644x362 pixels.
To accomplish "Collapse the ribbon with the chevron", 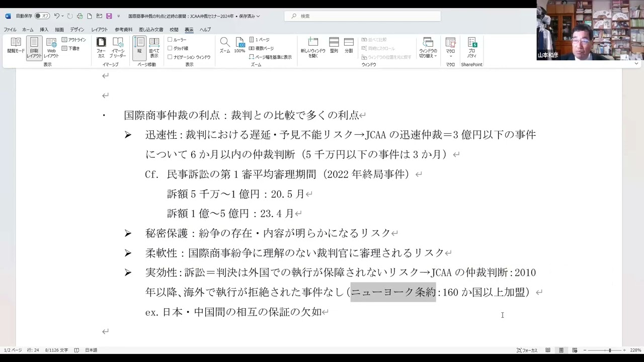I will pos(636,64).
